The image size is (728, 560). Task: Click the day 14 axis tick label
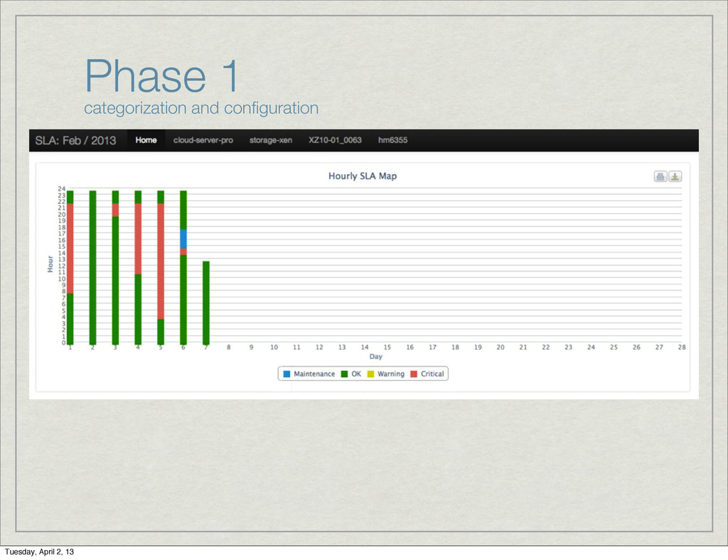click(365, 347)
